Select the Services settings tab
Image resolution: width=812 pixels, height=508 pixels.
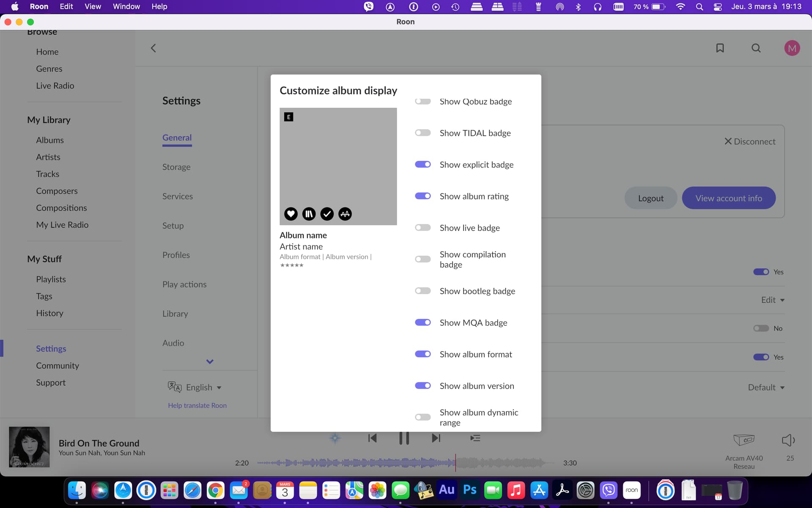[x=178, y=196]
